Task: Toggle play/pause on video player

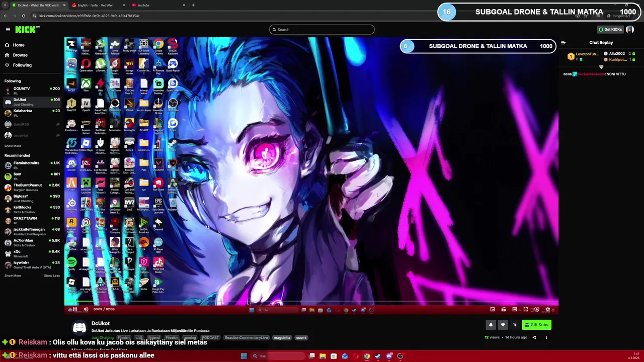Action: point(74,309)
